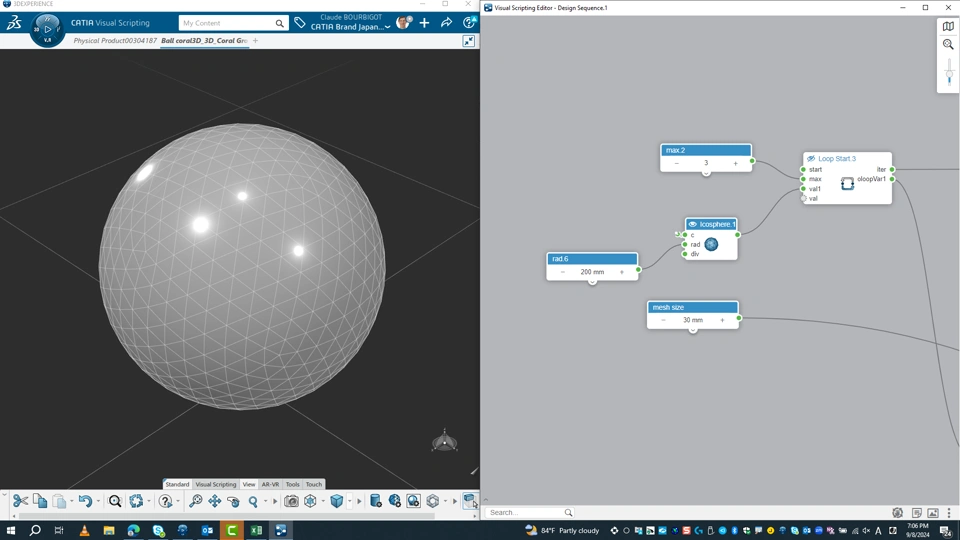
Task: Switch to the Touch tab
Action: point(313,484)
